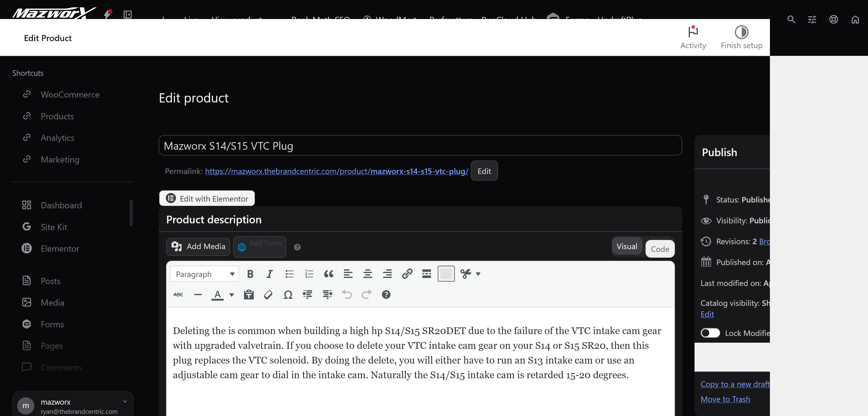Image resolution: width=868 pixels, height=416 pixels.
Task: Open editor keyboard shortcuts help
Action: (x=386, y=295)
